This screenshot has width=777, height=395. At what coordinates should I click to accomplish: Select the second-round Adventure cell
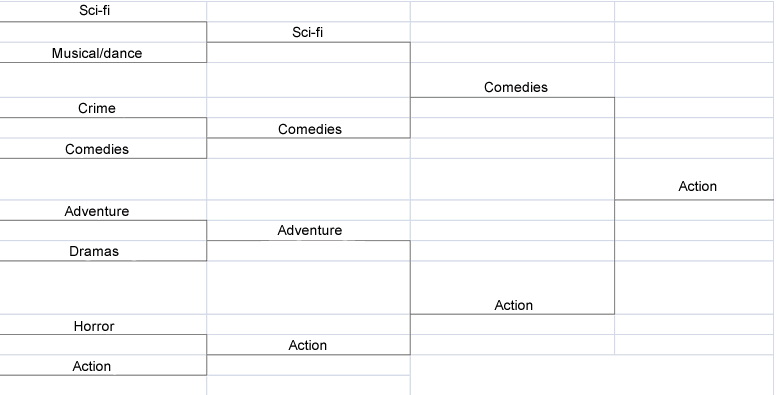click(308, 230)
